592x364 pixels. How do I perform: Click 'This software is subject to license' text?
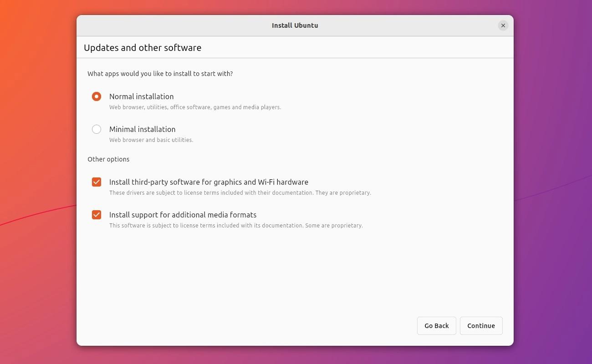coord(236,226)
